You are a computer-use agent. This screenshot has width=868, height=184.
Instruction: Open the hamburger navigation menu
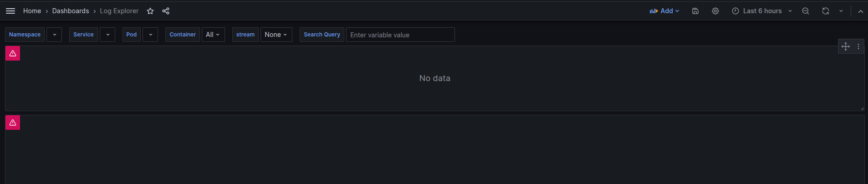[10, 11]
